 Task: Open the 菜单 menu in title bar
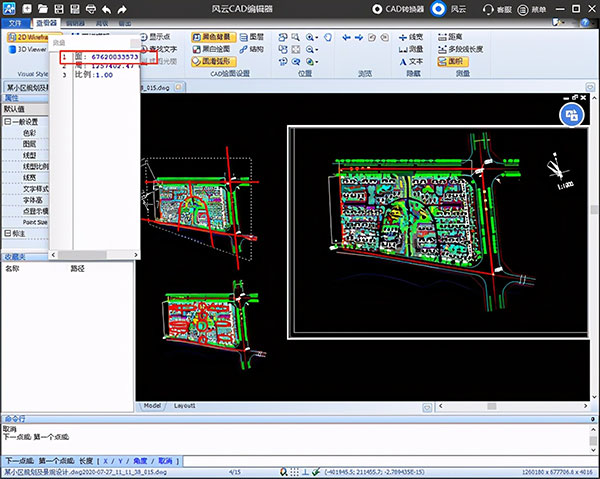coord(532,9)
